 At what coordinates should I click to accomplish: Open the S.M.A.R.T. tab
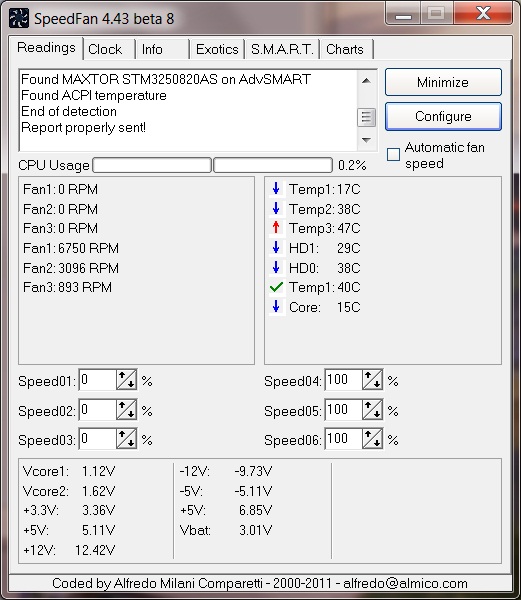click(282, 49)
